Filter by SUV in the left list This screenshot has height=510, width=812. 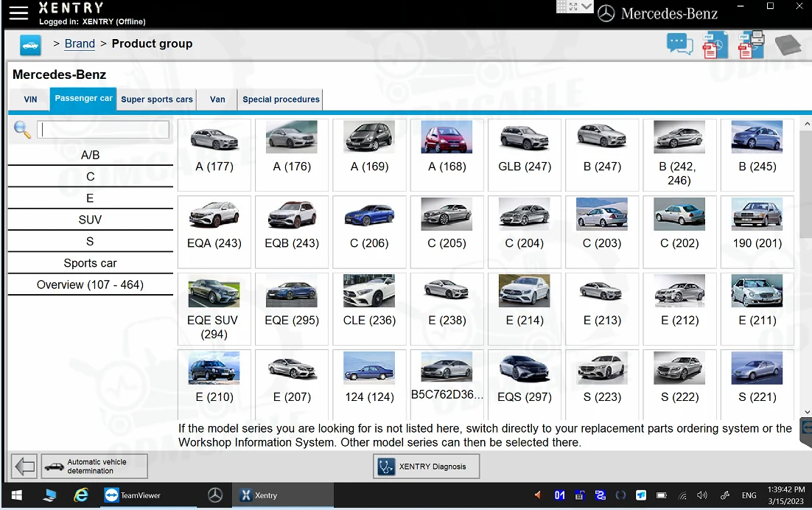[x=90, y=220]
